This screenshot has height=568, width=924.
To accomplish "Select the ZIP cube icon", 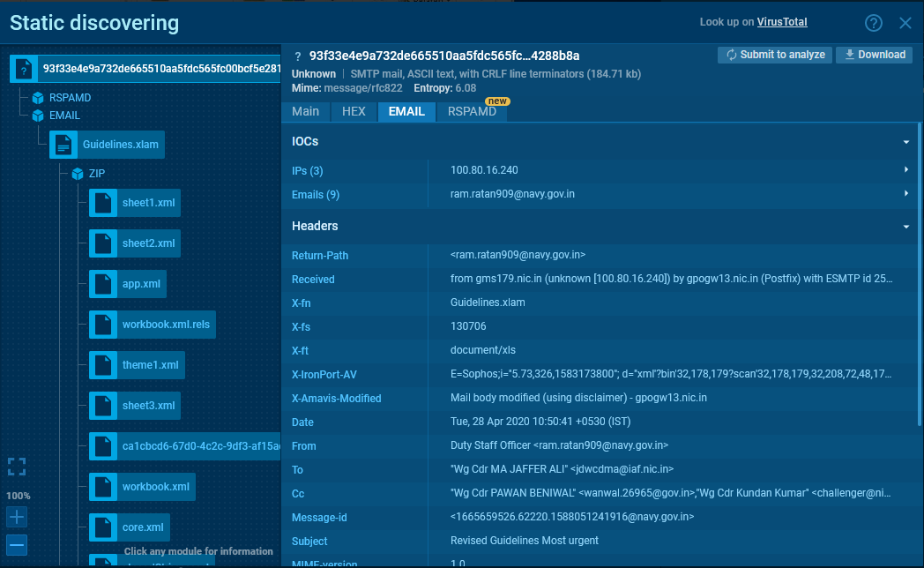I will [78, 174].
